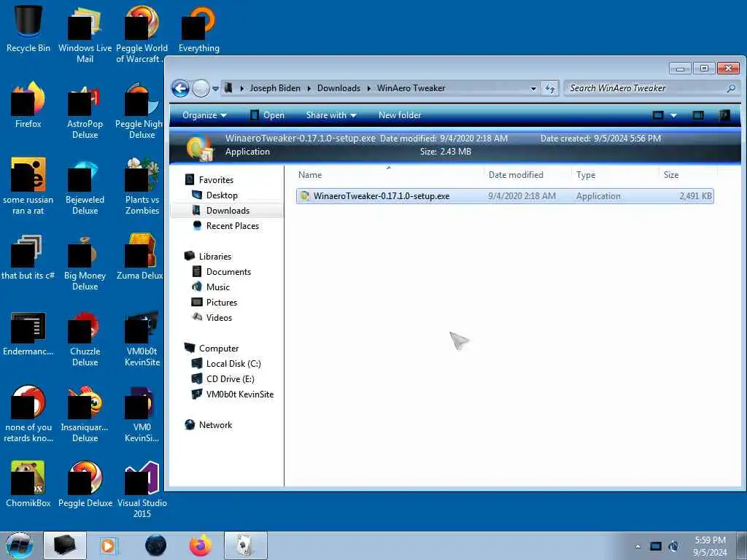The image size is (747, 560).
Task: Select Chuzzle Deluxe desktop icon
Action: pyautogui.click(x=85, y=338)
